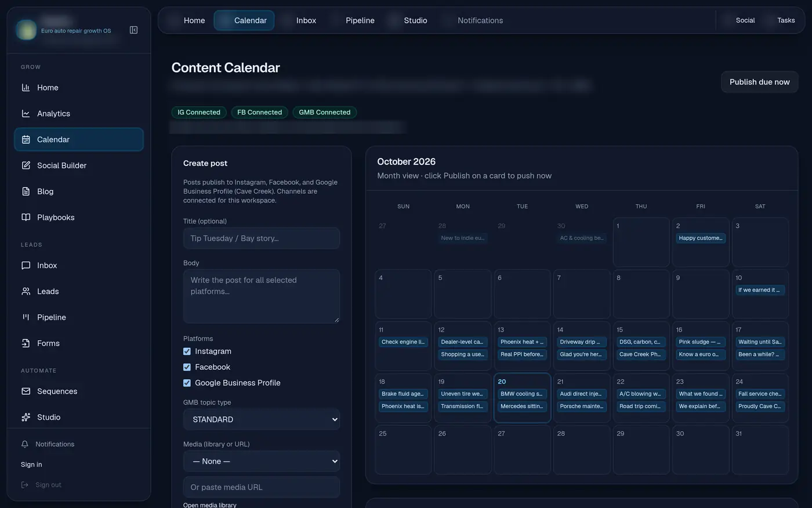Click the Leads people icon

tap(26, 291)
